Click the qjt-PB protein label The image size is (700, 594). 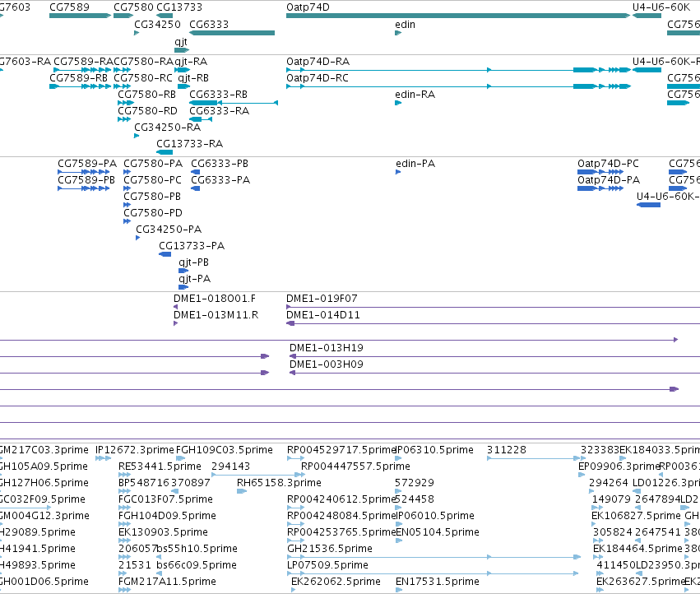[194, 262]
